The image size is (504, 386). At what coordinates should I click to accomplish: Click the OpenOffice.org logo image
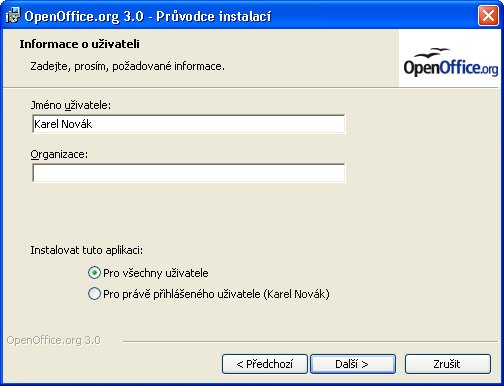(451, 59)
